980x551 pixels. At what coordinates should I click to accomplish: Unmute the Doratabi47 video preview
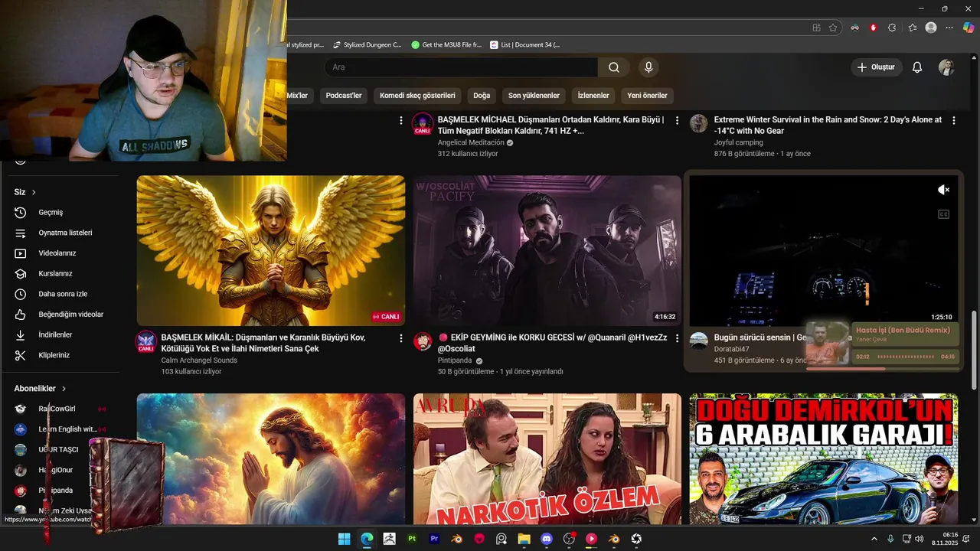943,190
